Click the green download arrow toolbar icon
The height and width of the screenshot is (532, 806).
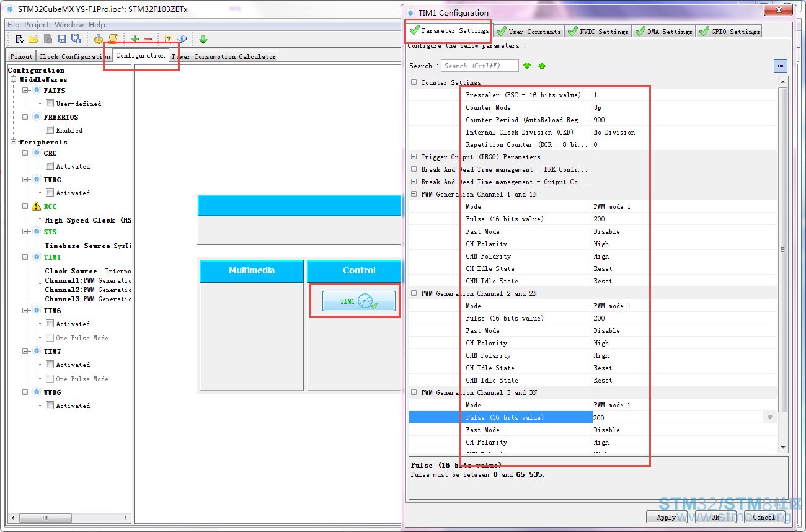[203, 39]
